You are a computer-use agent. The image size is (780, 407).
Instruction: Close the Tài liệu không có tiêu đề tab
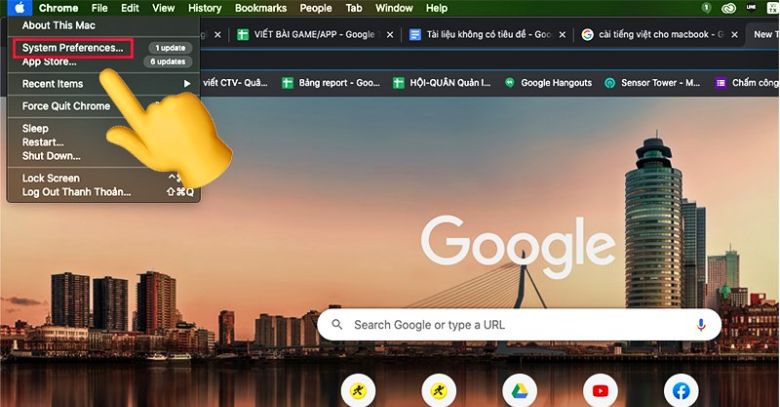pyautogui.click(x=562, y=35)
